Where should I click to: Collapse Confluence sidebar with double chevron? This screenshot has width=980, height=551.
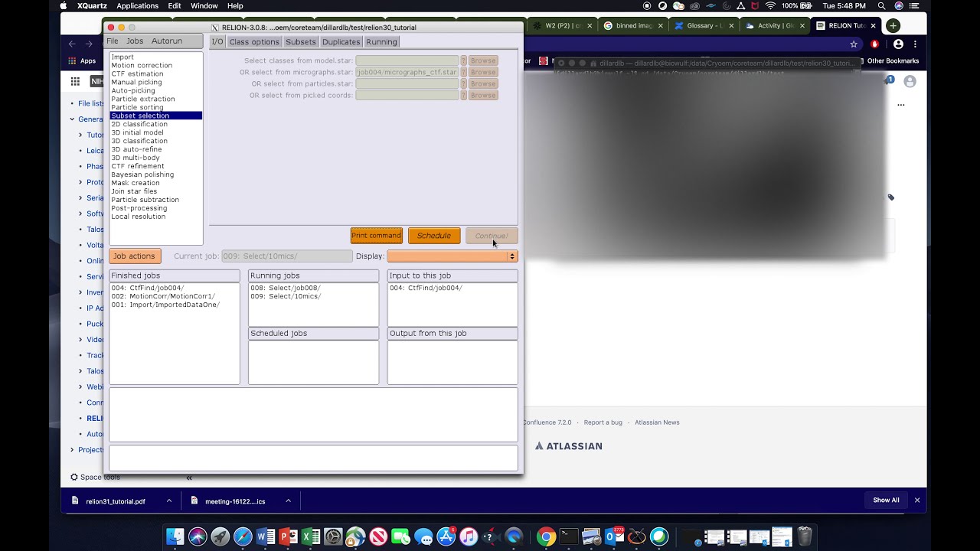click(x=188, y=478)
